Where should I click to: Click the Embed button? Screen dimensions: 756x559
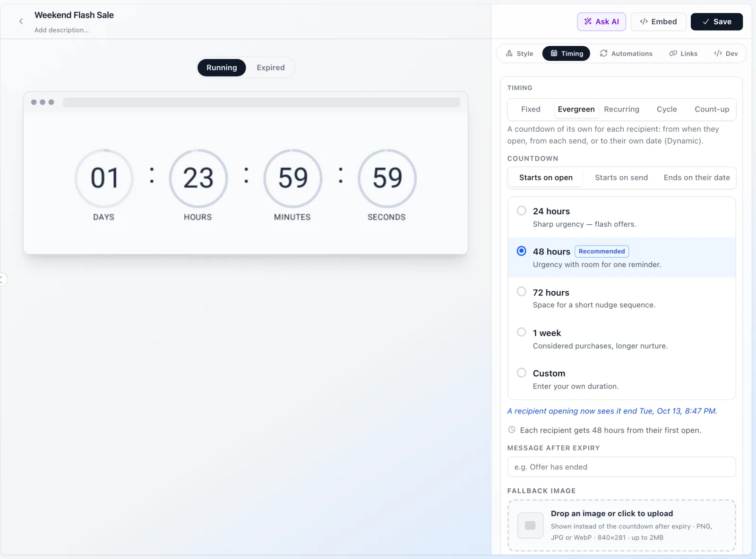click(x=658, y=22)
